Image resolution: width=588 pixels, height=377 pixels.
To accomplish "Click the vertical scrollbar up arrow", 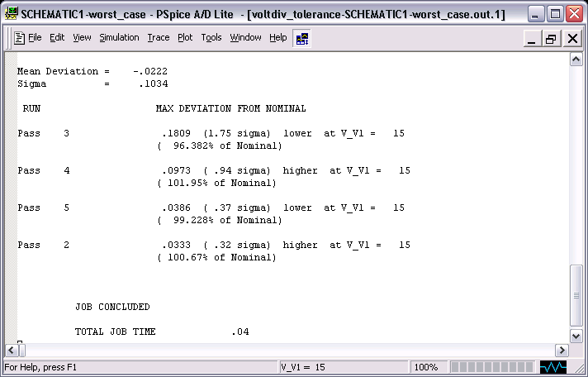I will point(576,60).
